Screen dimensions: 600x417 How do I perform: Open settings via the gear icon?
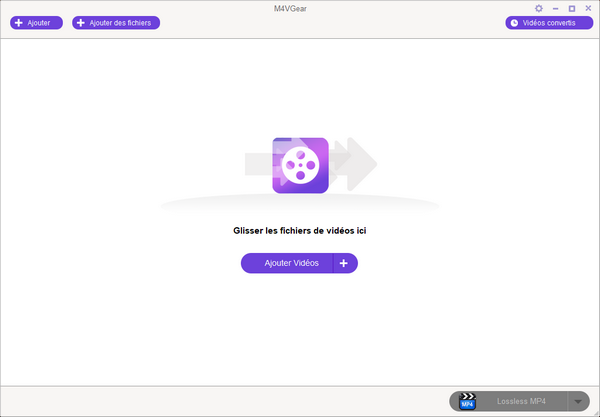tap(539, 8)
